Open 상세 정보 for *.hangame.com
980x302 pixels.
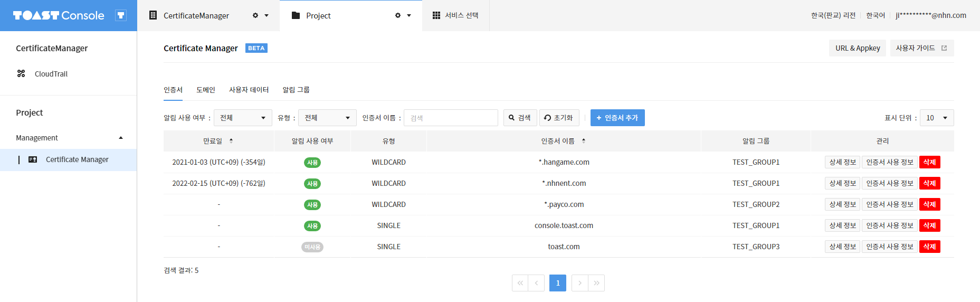[842, 162]
